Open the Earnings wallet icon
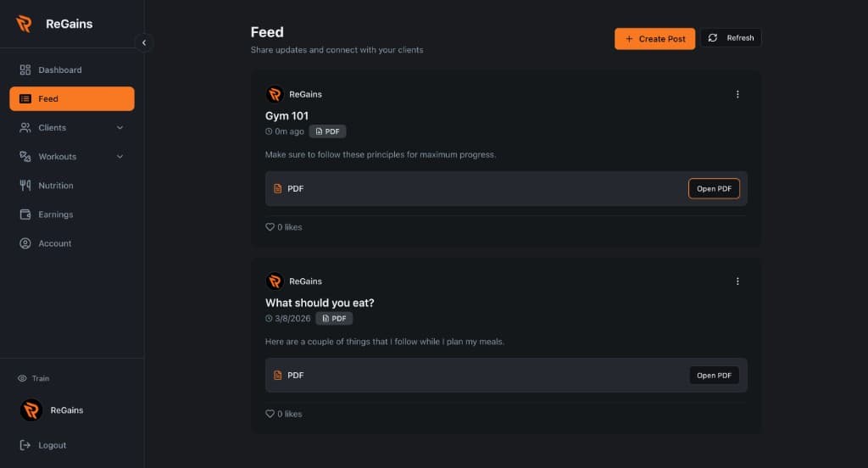868x468 pixels. coord(25,214)
